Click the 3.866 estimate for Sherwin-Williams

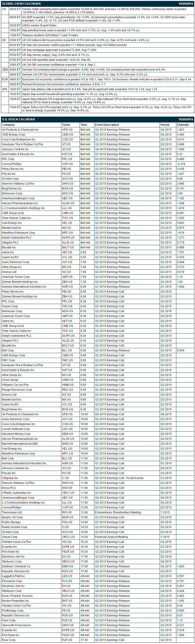point(180,184)
